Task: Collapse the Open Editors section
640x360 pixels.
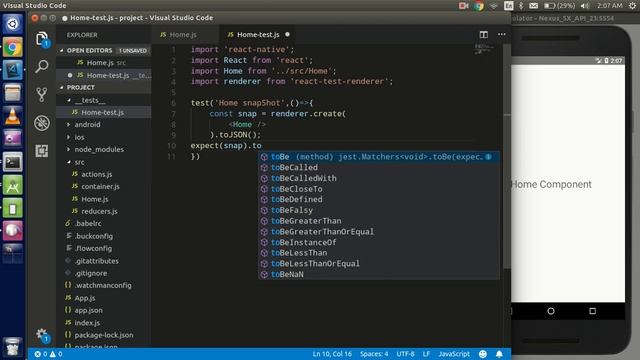Action: tap(104, 50)
